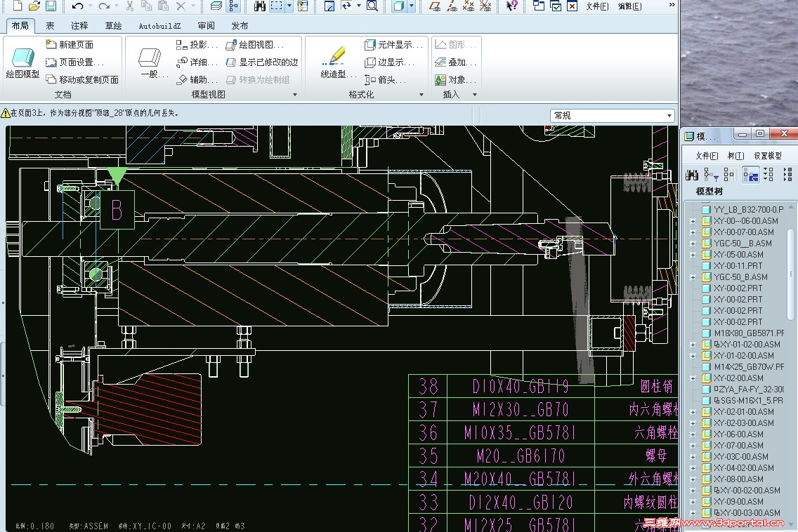Screen dimensions: 798x532
Task: Click the help question-mark pointer icon
Action: (512, 6)
